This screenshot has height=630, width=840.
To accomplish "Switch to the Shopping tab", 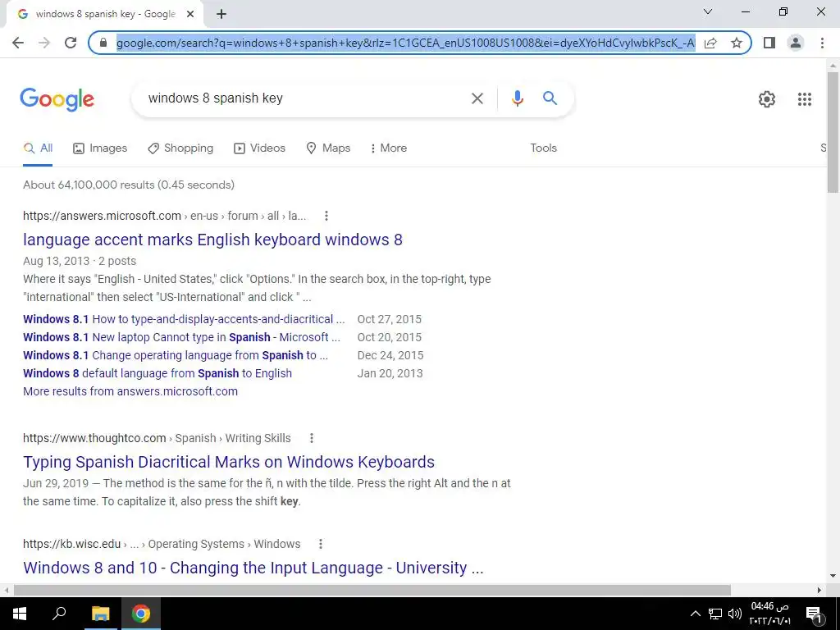I will (180, 148).
